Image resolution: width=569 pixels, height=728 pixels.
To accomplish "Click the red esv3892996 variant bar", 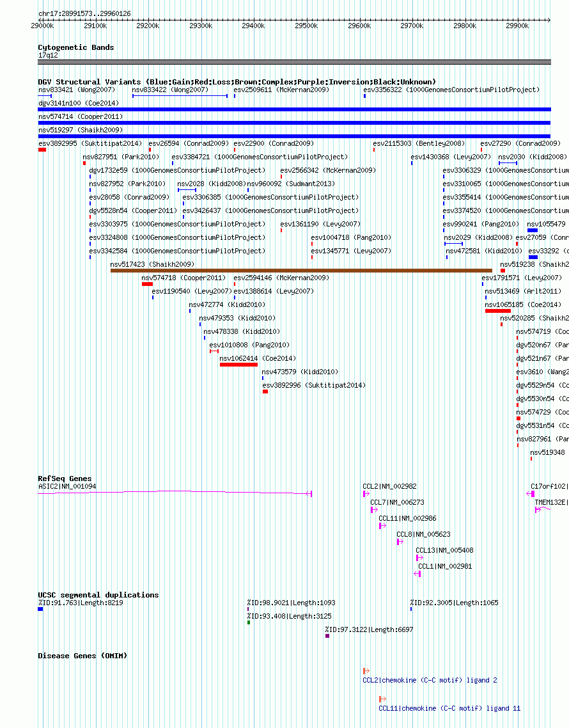I will tap(265, 392).
